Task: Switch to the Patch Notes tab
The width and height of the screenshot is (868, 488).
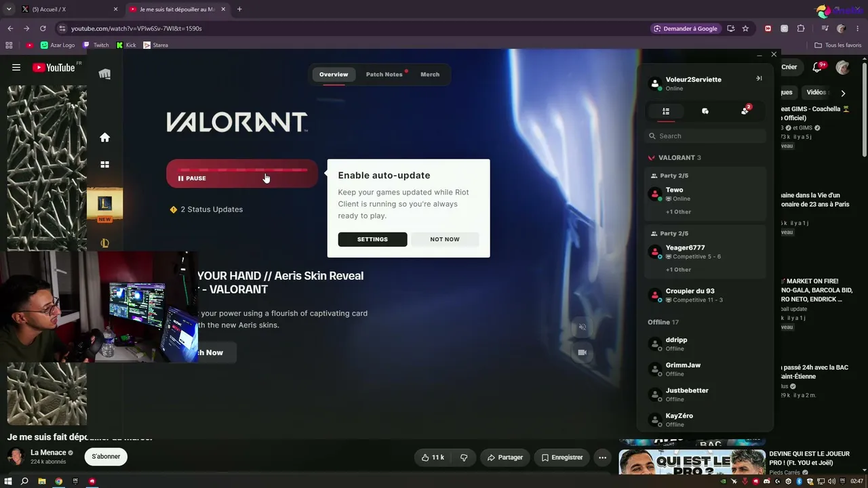Action: (x=384, y=75)
